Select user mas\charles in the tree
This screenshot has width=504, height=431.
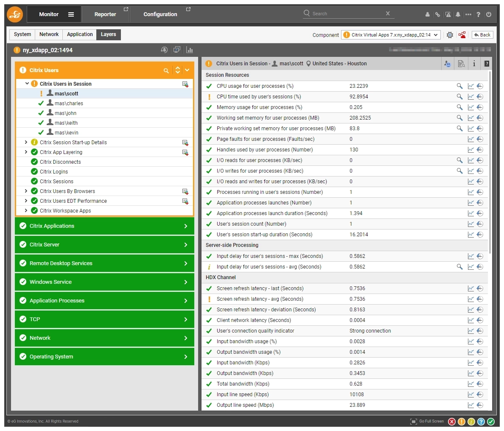pyautogui.click(x=69, y=104)
